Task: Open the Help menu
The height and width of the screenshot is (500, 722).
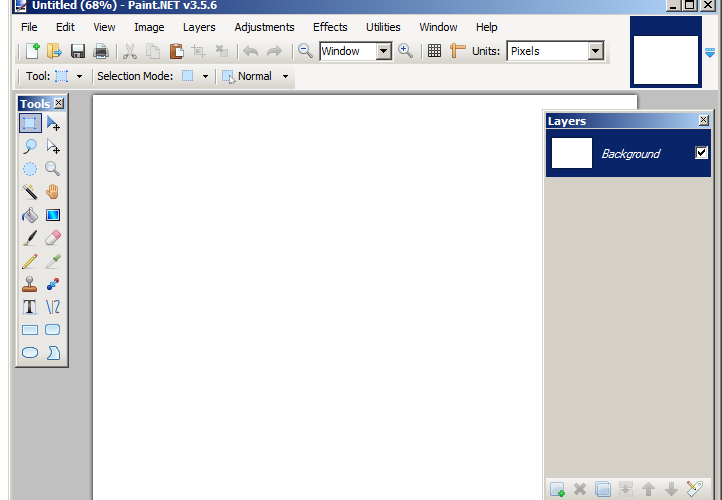Action: (486, 27)
